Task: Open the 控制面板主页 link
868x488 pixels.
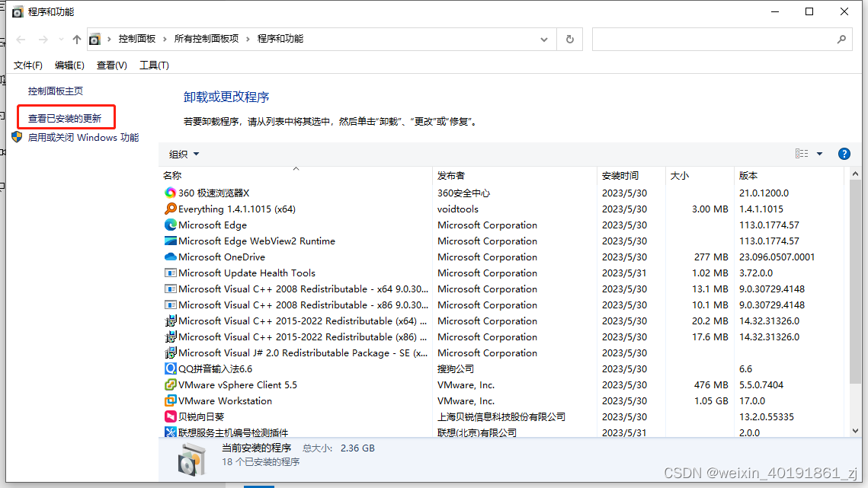Action: tap(56, 91)
